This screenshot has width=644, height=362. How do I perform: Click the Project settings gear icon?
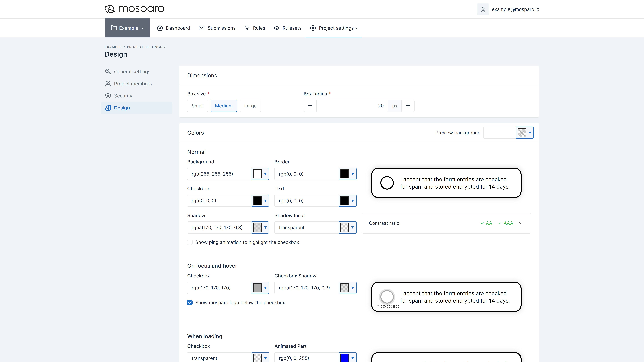pos(313,28)
